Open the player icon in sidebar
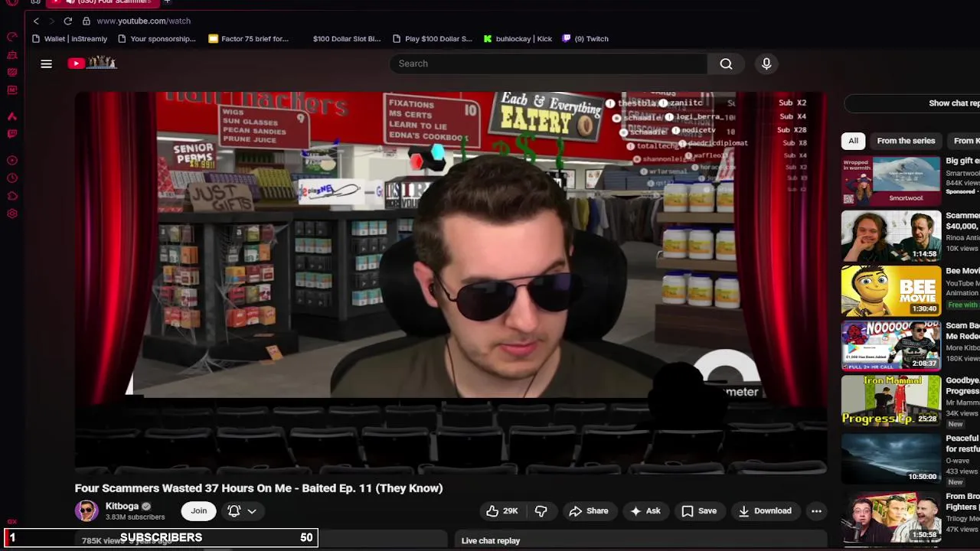 (x=11, y=161)
